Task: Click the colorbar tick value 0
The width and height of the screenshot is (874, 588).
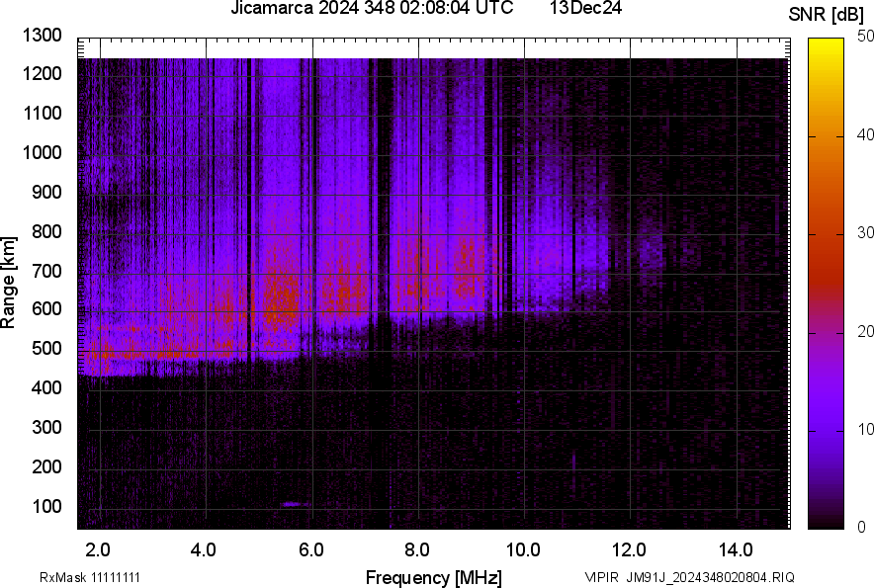Action: (x=862, y=527)
